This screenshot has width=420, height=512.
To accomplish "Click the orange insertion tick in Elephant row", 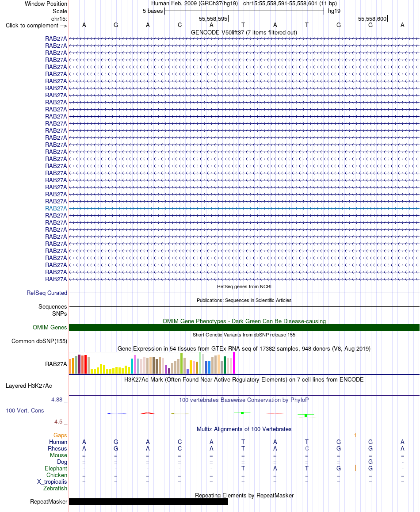I will click(x=355, y=468).
